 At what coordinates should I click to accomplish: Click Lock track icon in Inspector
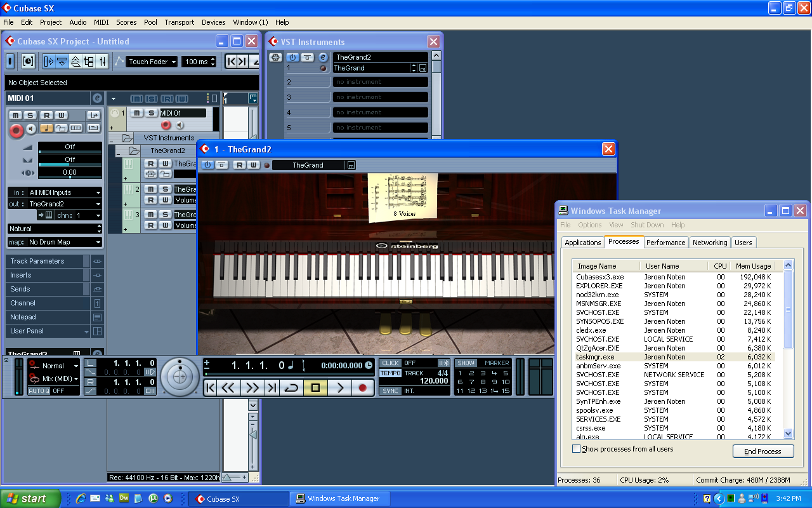(61, 128)
